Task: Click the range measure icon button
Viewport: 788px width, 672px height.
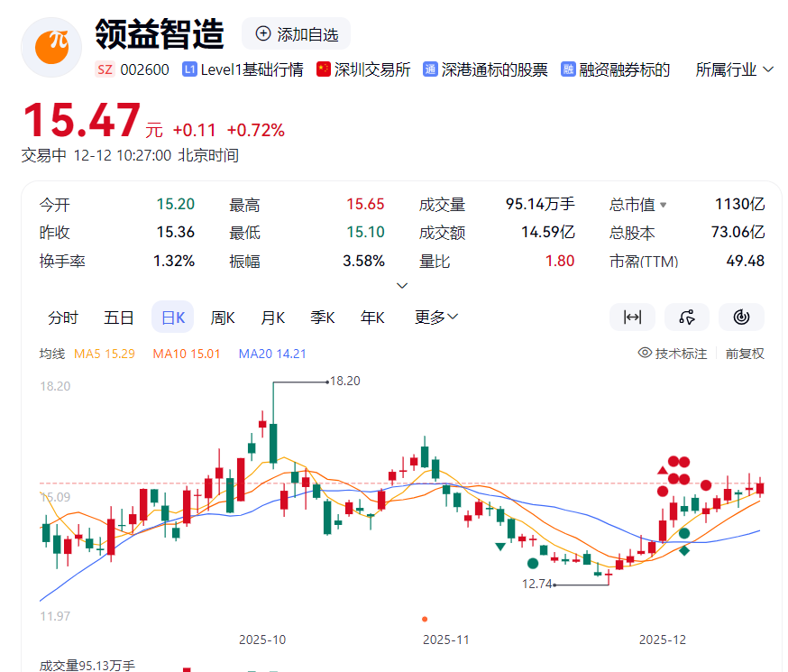Action: point(632,318)
